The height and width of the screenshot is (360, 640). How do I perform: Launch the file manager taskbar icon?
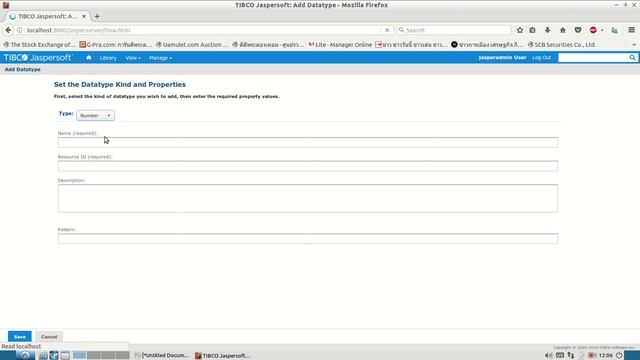pos(43,356)
